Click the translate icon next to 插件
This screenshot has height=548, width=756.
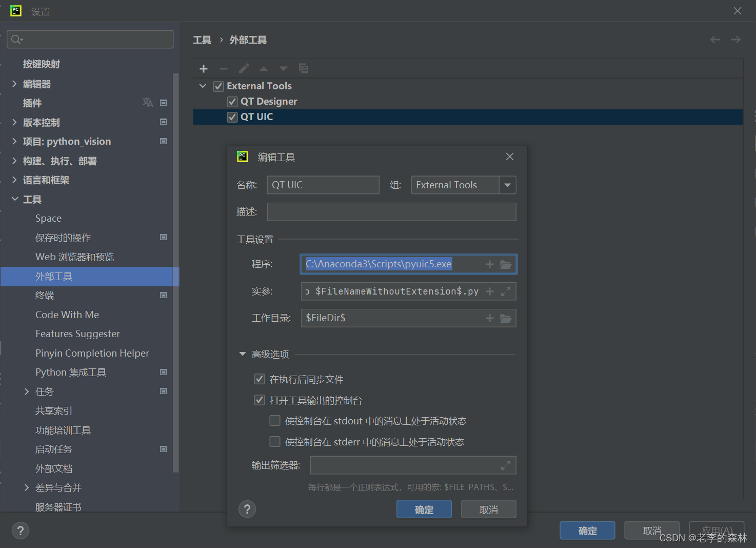point(148,103)
